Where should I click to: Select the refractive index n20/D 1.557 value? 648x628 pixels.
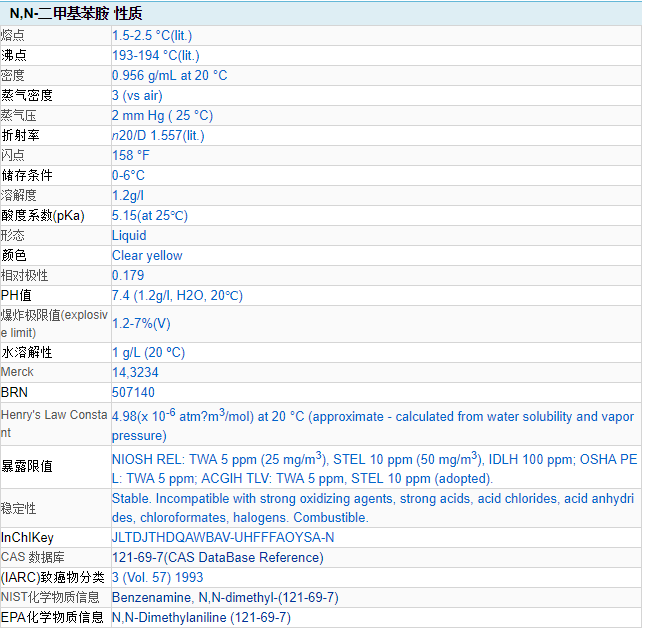158,135
